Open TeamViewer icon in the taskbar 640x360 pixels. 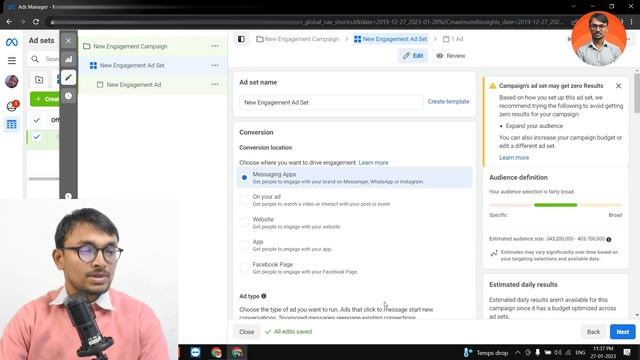click(x=196, y=352)
